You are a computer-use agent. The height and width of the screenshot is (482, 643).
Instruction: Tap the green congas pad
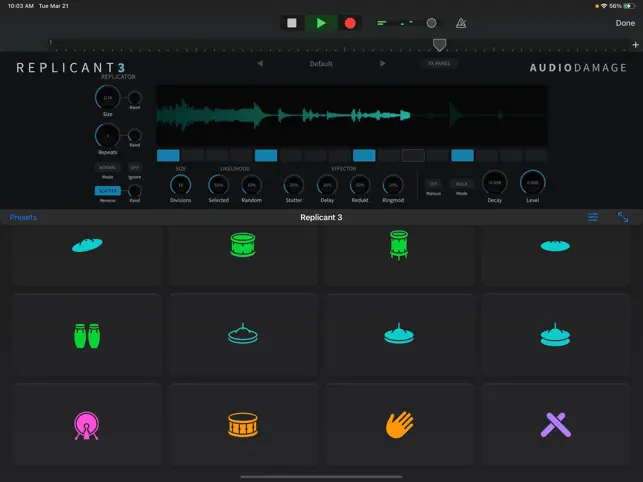click(87, 335)
